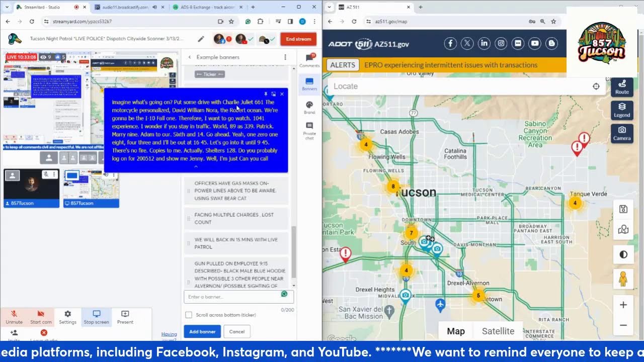Open the Camera layer button
This screenshot has height=362, width=644.
622,133
